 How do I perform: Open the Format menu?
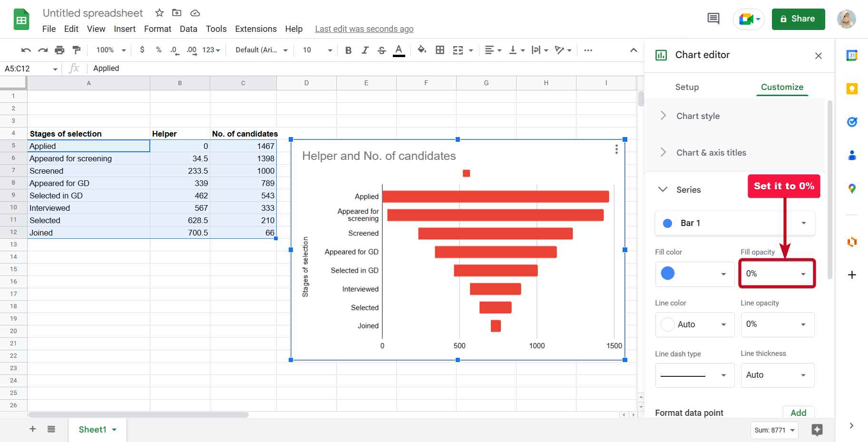(157, 29)
